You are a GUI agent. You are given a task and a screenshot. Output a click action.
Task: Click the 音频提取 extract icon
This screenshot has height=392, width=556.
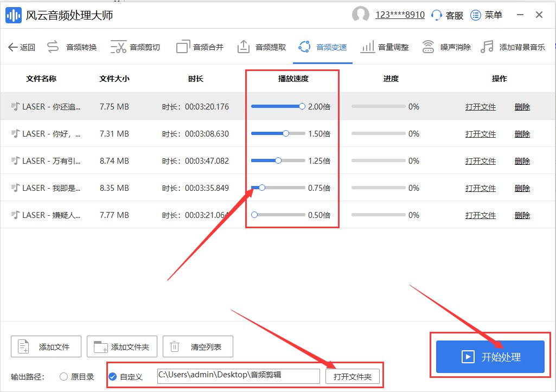pos(243,47)
